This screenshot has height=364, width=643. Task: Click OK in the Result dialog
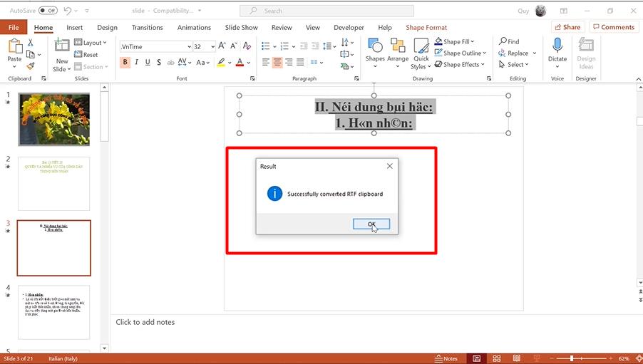tap(371, 224)
